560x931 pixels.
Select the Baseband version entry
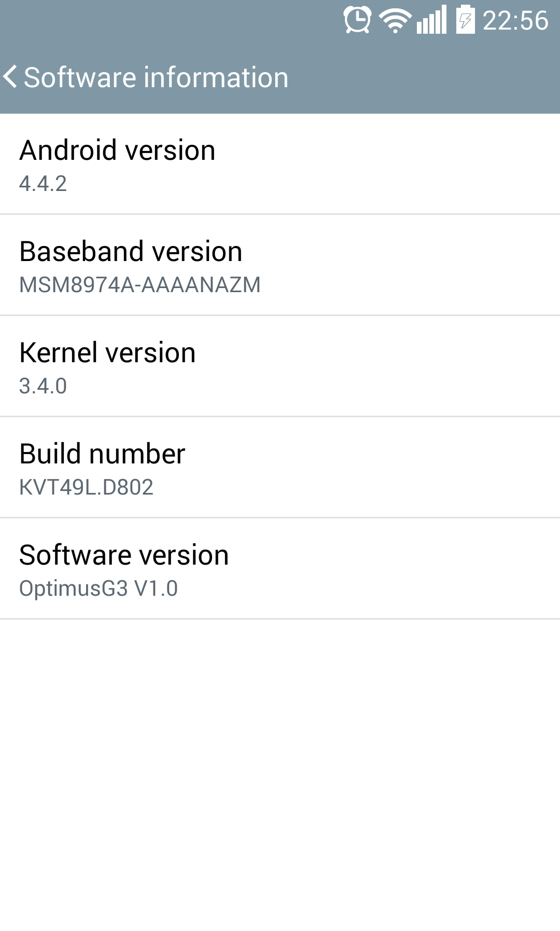(280, 265)
